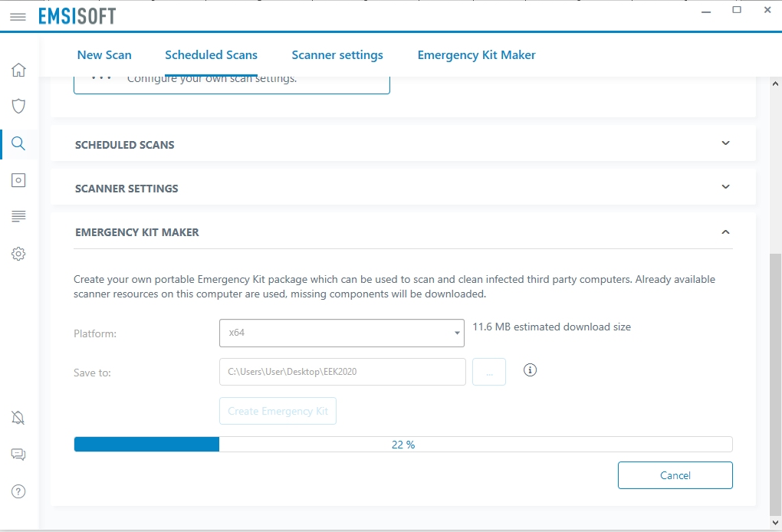Click the scrollbar down arrow
The height and width of the screenshot is (532, 782).
click(x=775, y=523)
